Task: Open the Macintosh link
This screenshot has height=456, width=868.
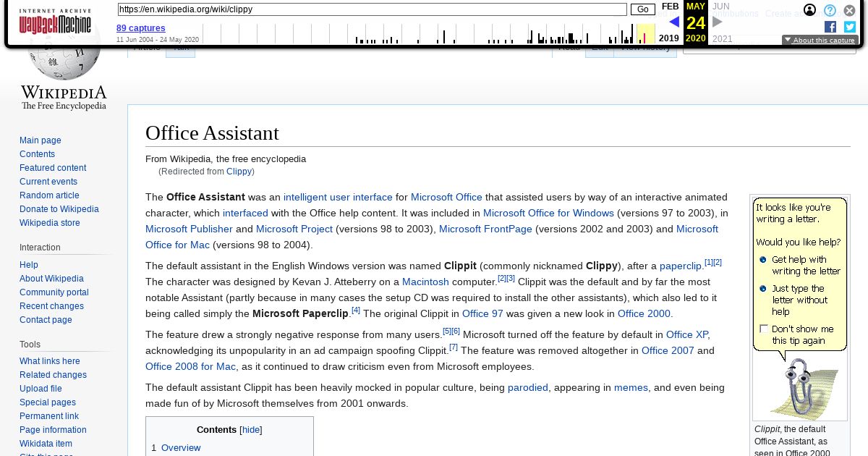Action: tap(425, 282)
